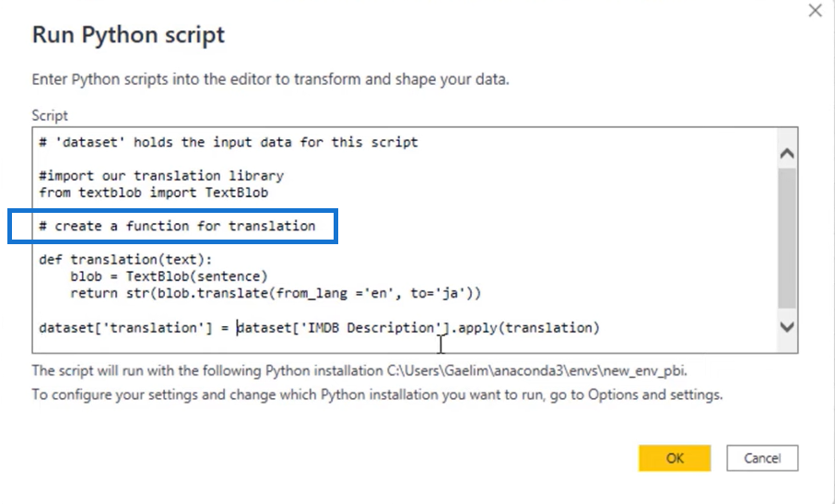Click the Cancel button
This screenshot has height=504, width=835.
tap(762, 458)
